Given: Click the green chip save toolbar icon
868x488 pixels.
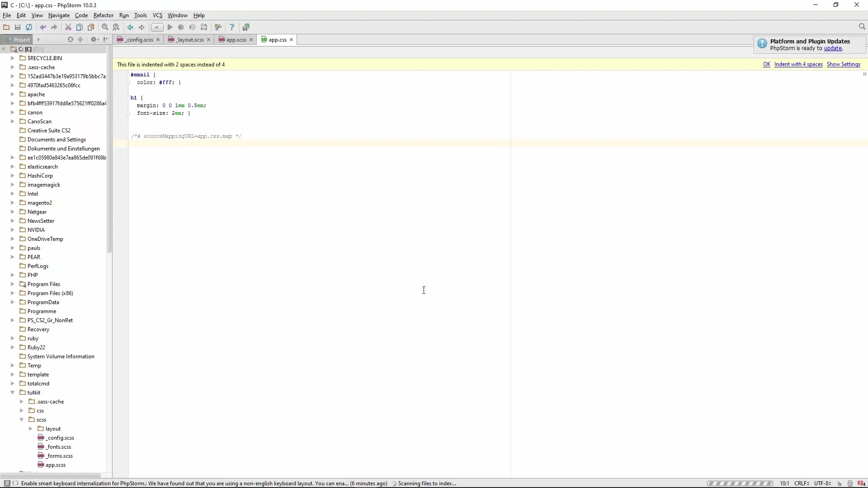Looking at the screenshot, I should (x=246, y=27).
